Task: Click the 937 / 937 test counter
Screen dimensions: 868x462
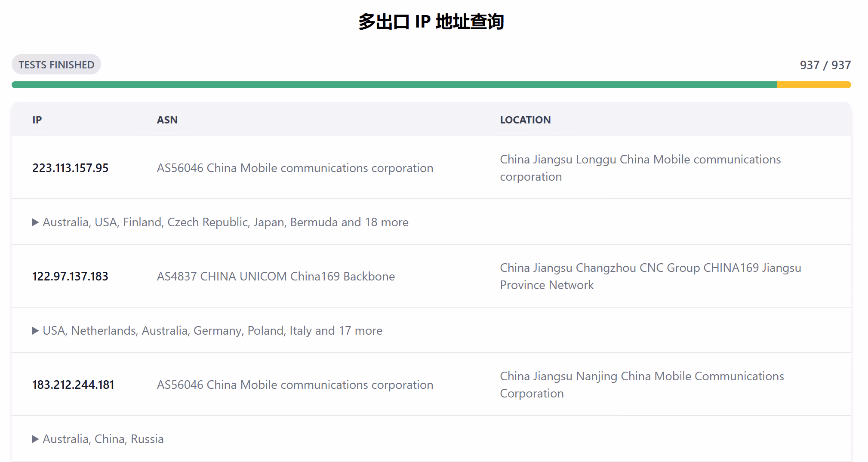Action: [825, 65]
